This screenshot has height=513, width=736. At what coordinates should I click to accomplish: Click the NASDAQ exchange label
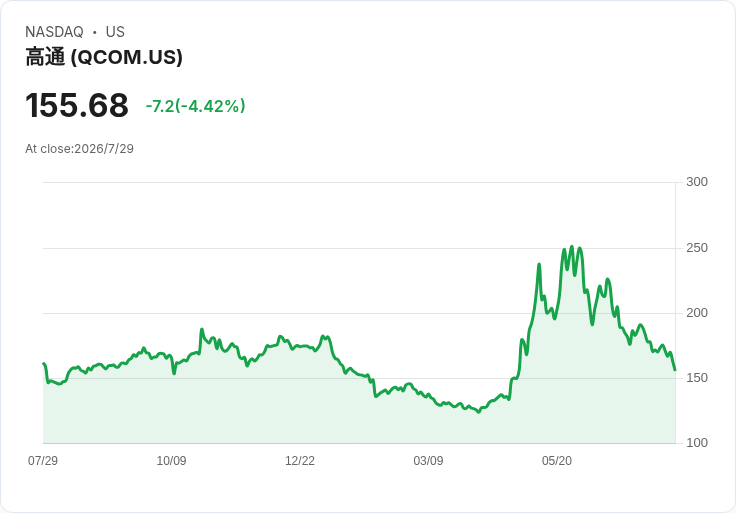point(54,32)
